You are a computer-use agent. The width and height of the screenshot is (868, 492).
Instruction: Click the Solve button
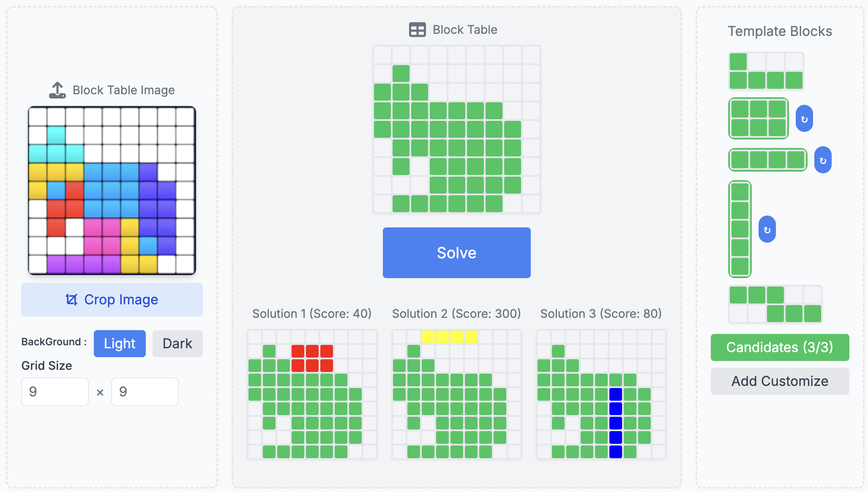tap(456, 253)
